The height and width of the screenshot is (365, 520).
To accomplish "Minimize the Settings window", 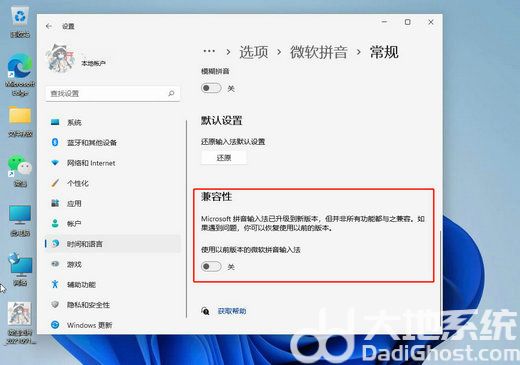I will point(384,22).
